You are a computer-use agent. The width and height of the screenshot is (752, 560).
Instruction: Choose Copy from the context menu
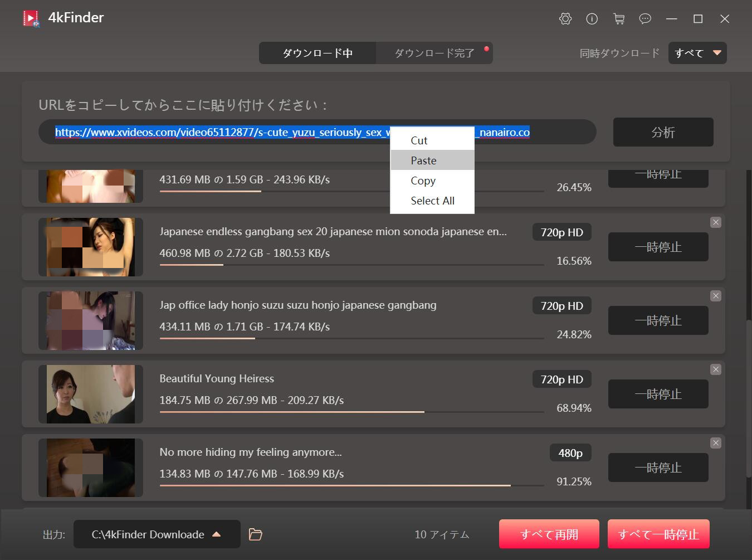[x=432, y=181]
